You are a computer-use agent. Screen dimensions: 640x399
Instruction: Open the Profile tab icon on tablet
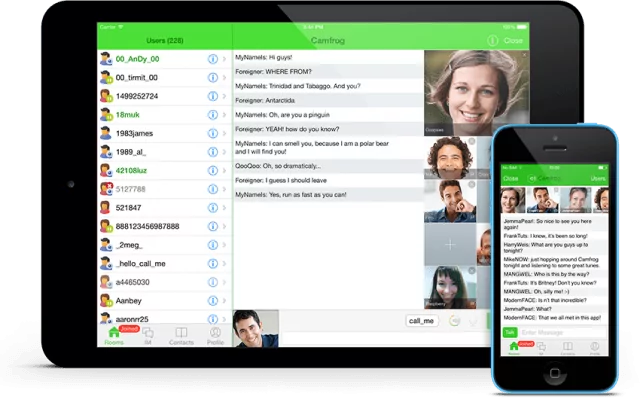coord(215,336)
